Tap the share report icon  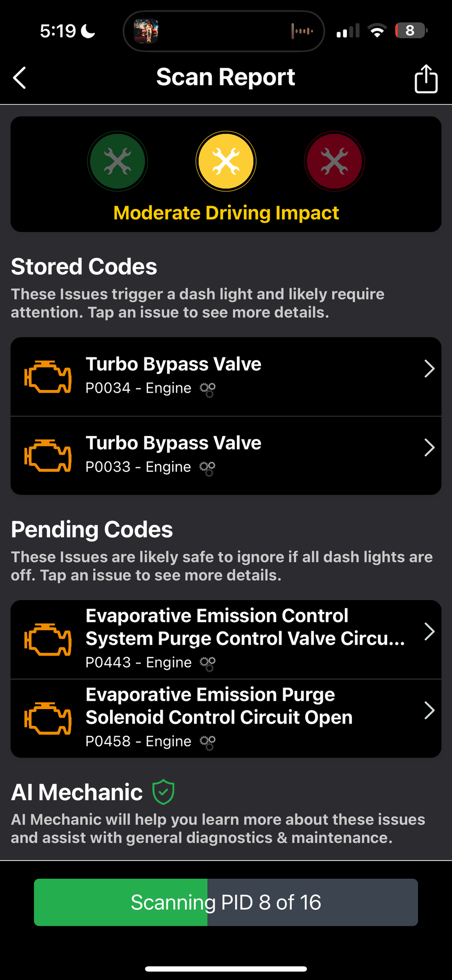pos(425,79)
